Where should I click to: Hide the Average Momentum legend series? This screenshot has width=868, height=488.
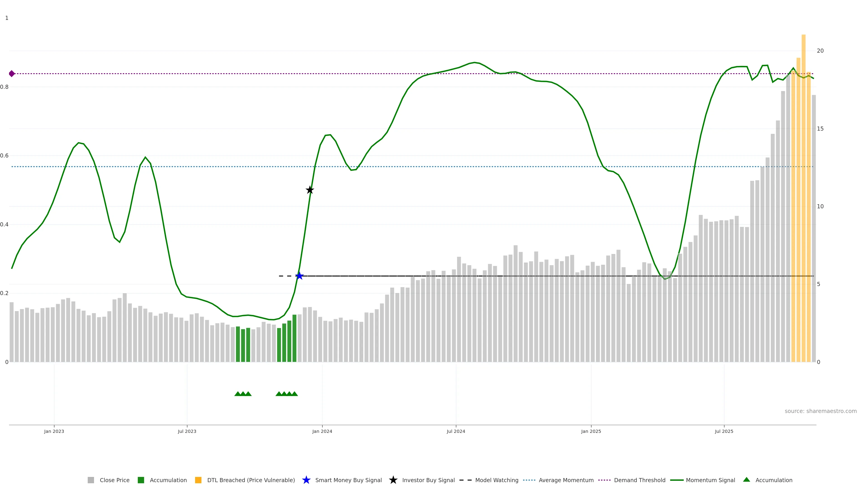pyautogui.click(x=566, y=480)
